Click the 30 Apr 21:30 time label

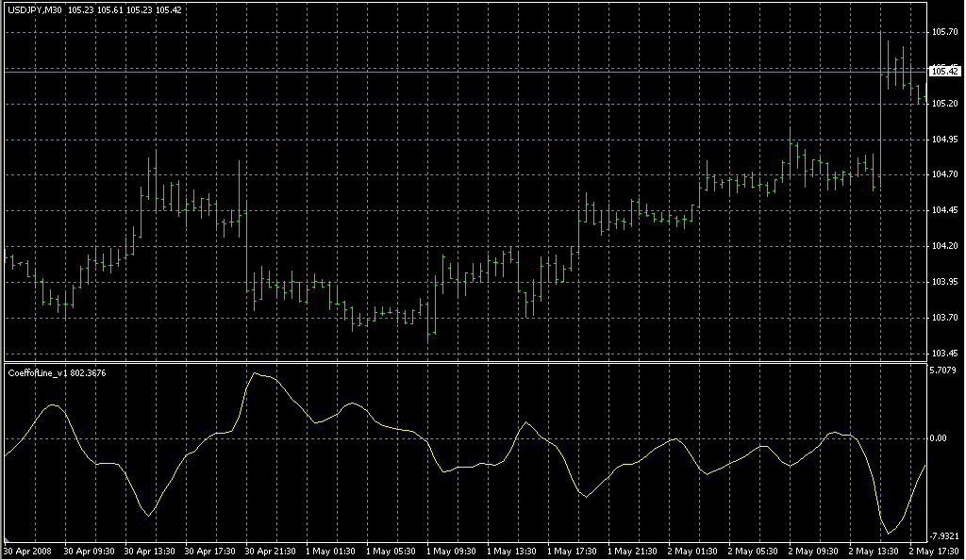271,551
